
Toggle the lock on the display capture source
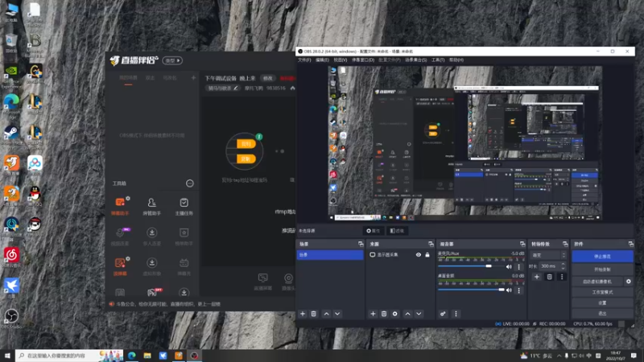427,255
